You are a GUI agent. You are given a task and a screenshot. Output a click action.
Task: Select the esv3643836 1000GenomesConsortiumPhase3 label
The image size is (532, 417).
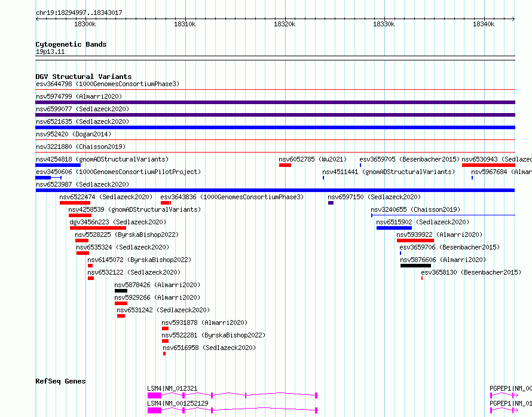[232, 197]
